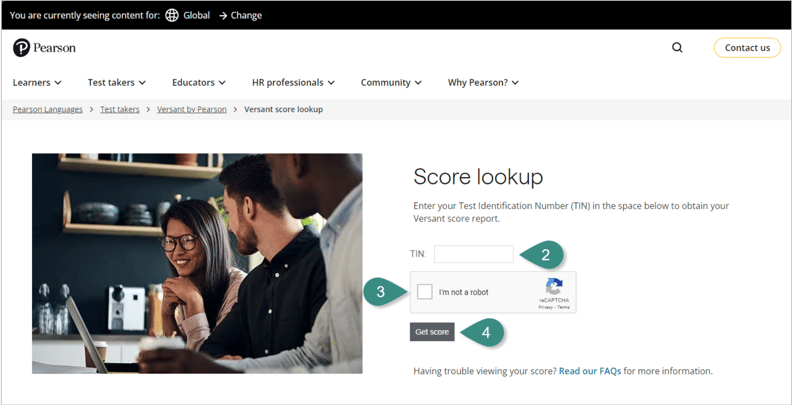
Task: Open the Read our FAQs link
Action: pos(590,371)
